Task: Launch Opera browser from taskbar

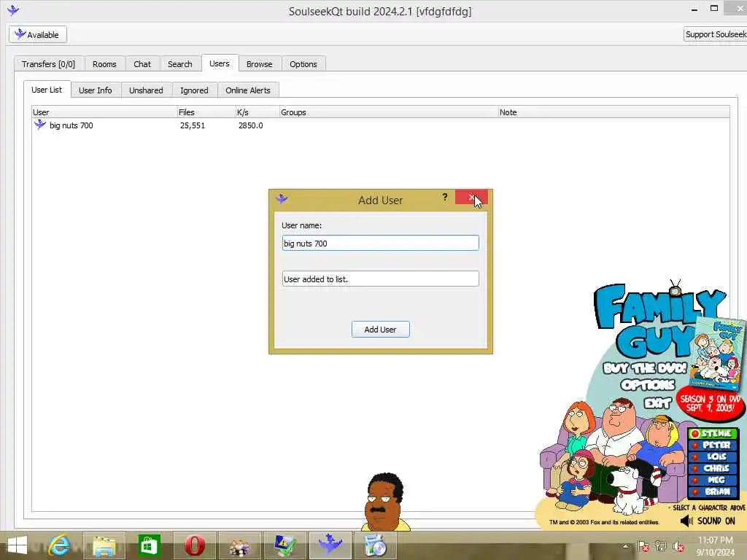Action: pyautogui.click(x=194, y=545)
